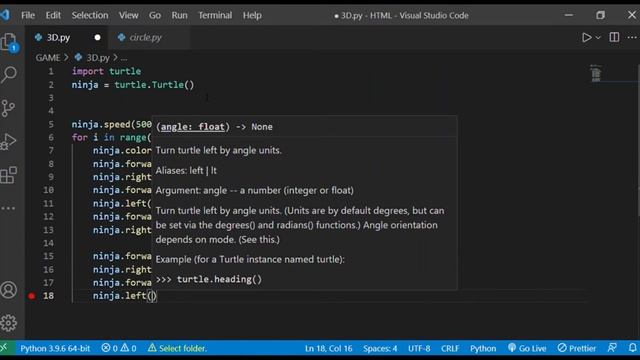Open the feedback icon in the status bar
The height and width of the screenshot is (360, 640).
pyautogui.click(x=612, y=348)
